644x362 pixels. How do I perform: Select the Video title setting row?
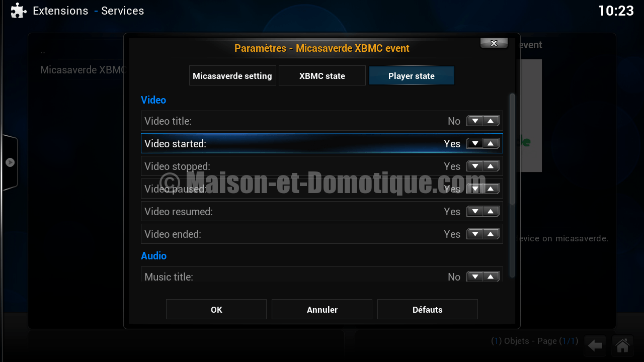[x=322, y=121]
